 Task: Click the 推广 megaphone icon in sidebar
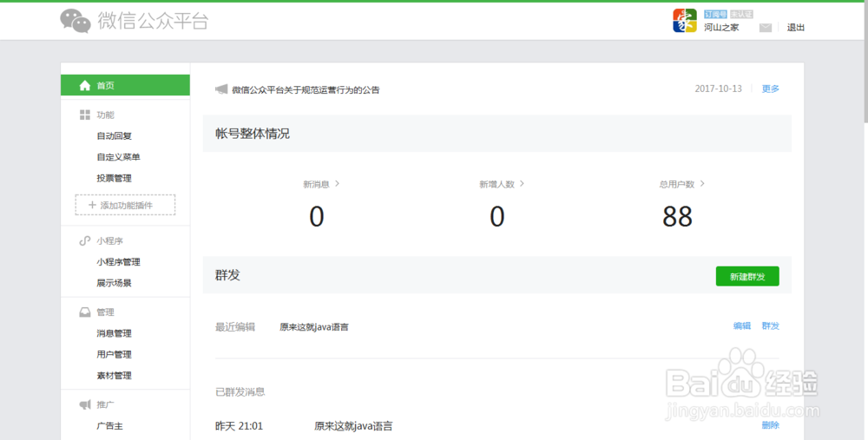pyautogui.click(x=85, y=404)
